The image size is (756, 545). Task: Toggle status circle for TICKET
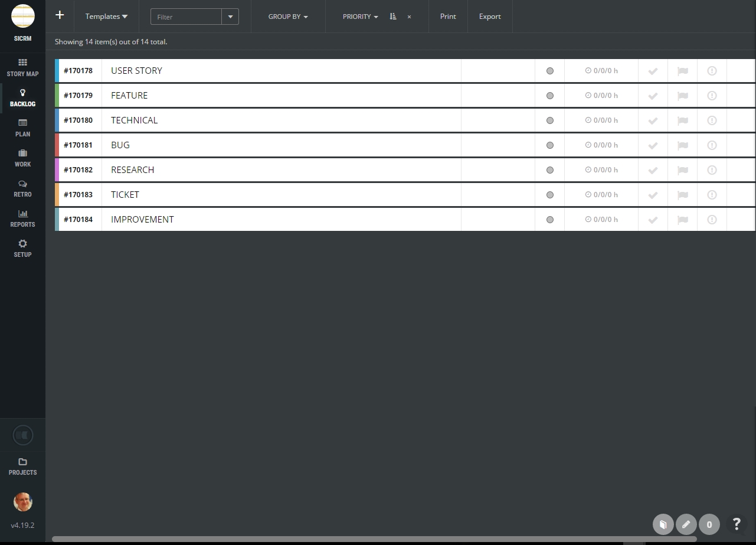click(550, 195)
